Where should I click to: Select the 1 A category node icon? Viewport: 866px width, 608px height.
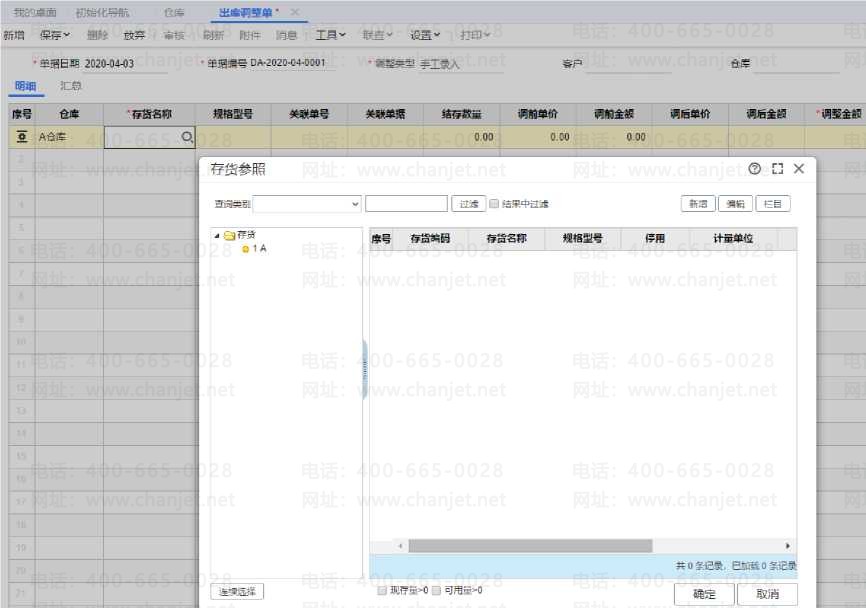[245, 249]
